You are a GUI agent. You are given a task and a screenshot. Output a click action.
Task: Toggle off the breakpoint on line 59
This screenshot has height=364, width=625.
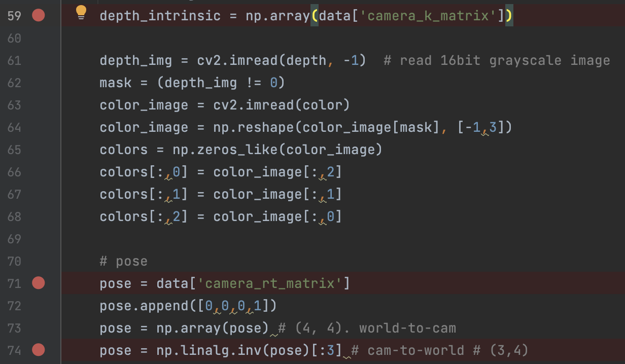[38, 16]
